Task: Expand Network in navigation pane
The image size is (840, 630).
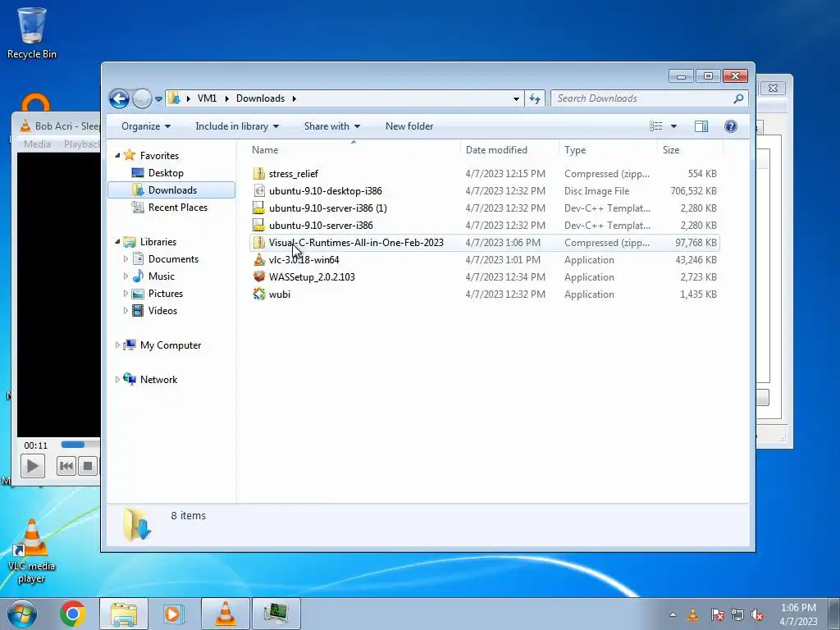Action: [117, 379]
